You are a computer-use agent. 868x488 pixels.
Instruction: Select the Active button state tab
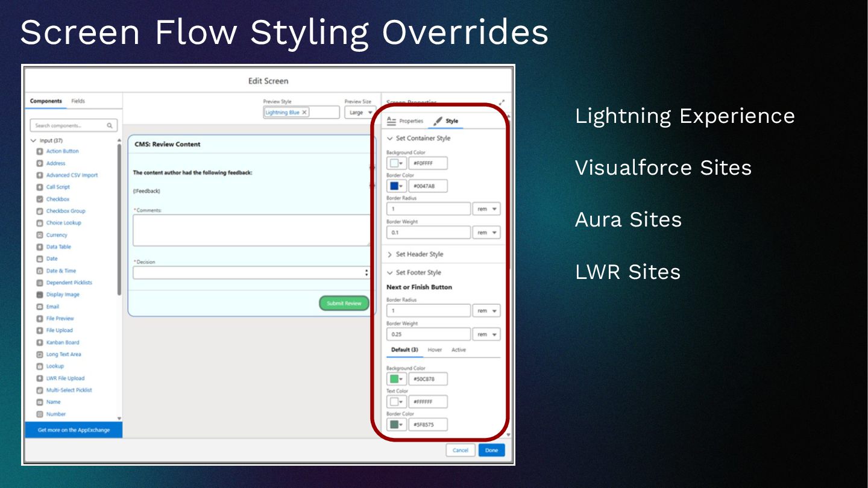coord(459,350)
